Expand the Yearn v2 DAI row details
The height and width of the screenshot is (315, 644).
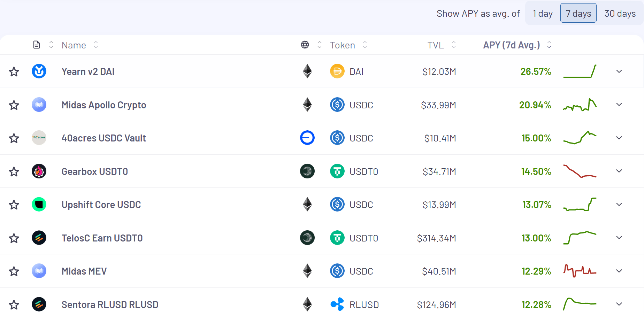619,71
